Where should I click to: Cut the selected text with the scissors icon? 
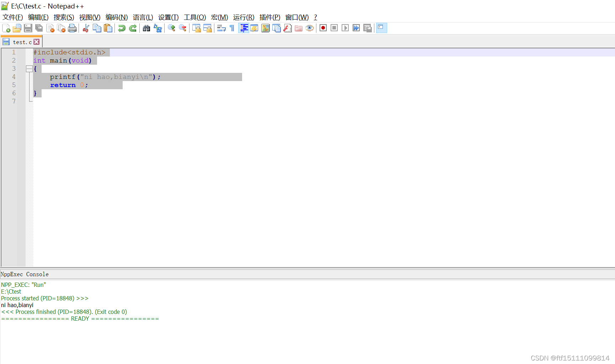tap(86, 28)
